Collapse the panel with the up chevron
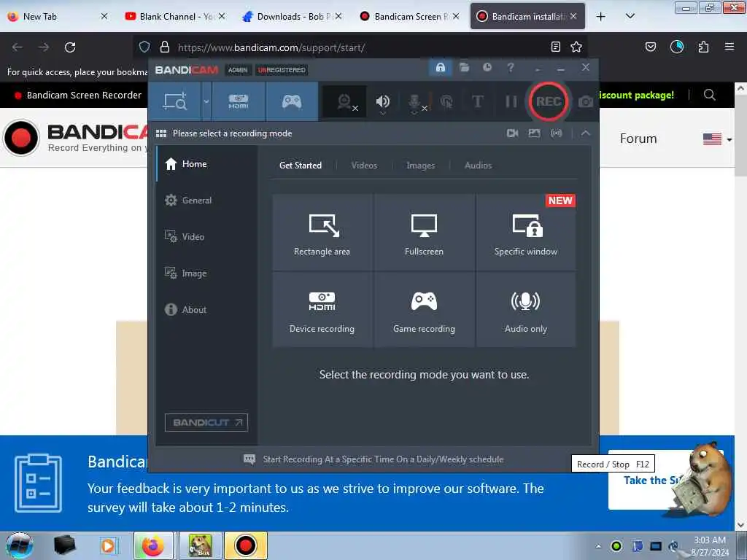 tap(586, 133)
